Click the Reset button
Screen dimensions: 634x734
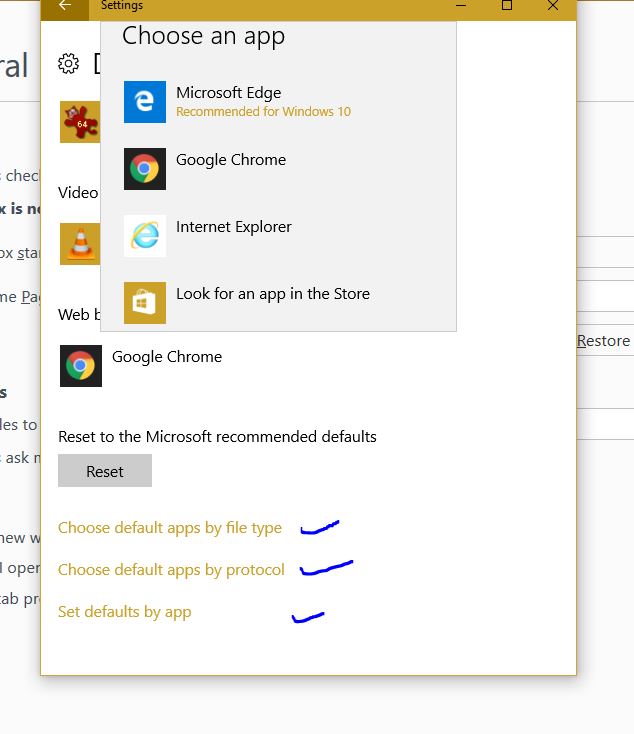(105, 470)
